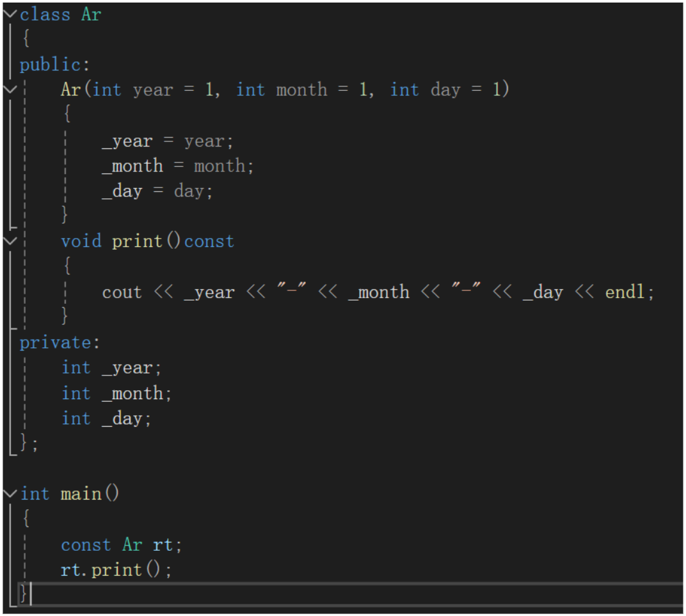Click the private: access specifier

pos(56,342)
